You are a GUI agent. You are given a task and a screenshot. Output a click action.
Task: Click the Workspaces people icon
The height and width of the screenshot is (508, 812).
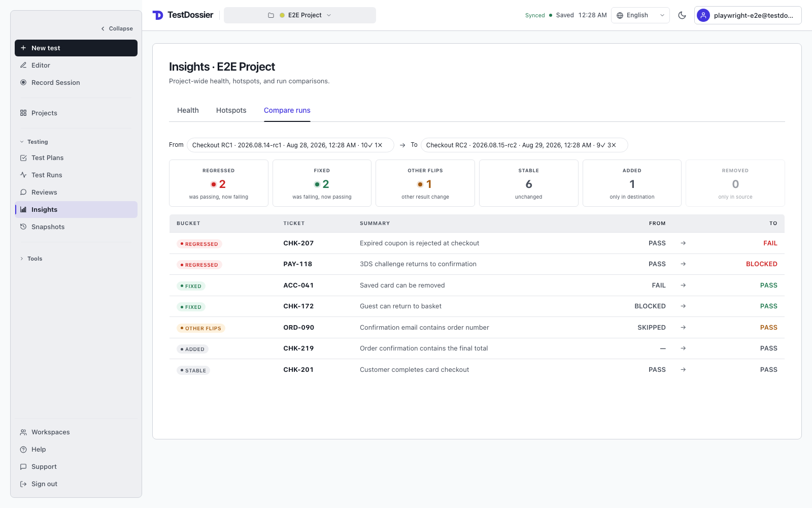click(23, 432)
